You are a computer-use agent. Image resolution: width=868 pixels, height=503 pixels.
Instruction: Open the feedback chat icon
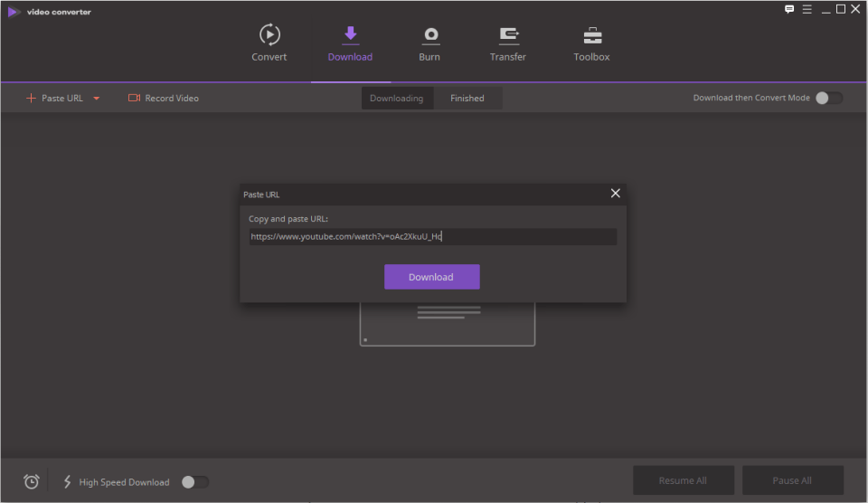click(x=789, y=9)
